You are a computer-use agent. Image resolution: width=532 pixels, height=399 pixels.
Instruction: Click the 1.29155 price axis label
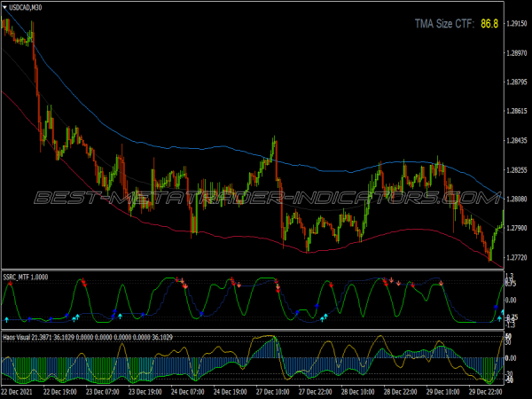pyautogui.click(x=516, y=24)
